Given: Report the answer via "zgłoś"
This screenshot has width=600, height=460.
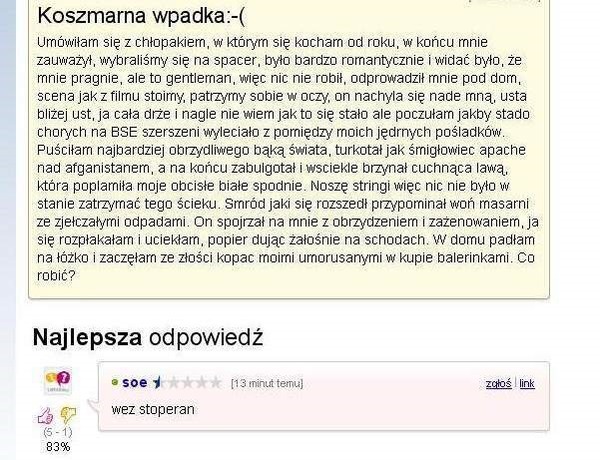Looking at the screenshot, I should (x=499, y=383).
